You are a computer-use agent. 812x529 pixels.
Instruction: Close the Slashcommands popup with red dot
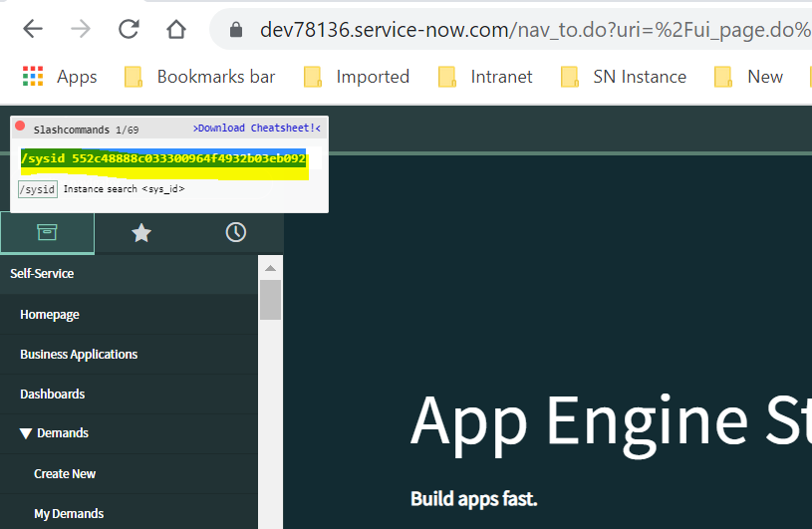(x=20, y=127)
